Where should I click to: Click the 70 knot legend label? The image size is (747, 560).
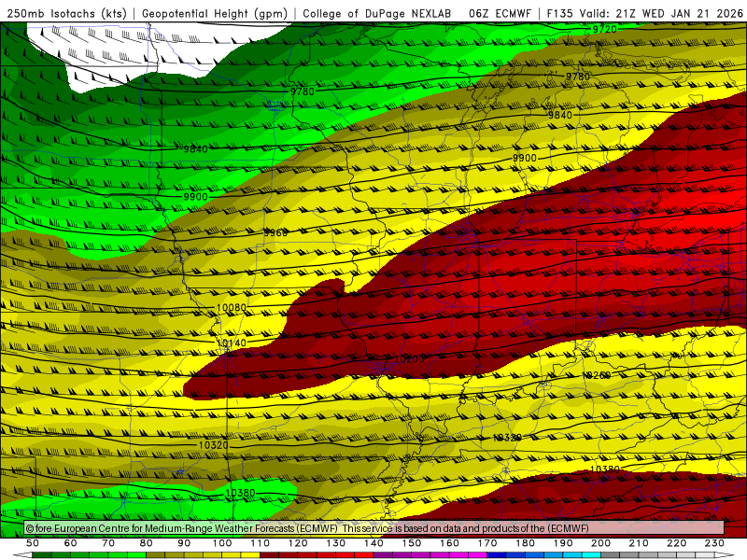108,543
